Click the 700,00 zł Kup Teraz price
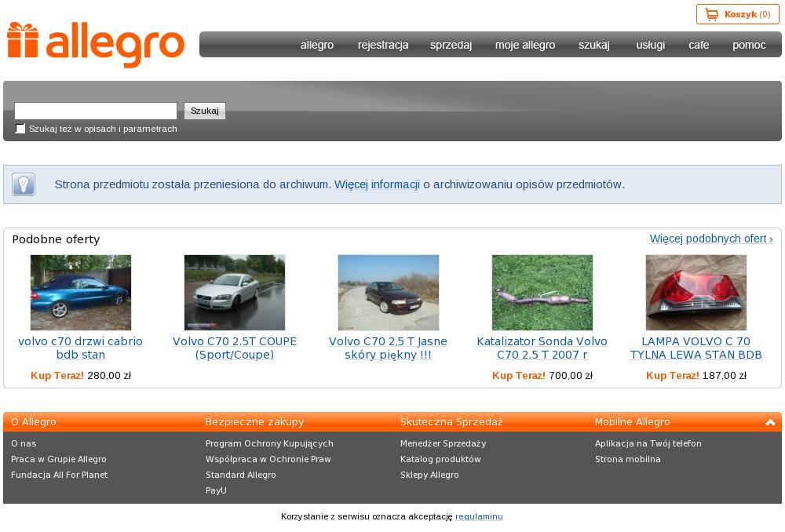Viewport: 785px width, 532px height. (x=542, y=375)
